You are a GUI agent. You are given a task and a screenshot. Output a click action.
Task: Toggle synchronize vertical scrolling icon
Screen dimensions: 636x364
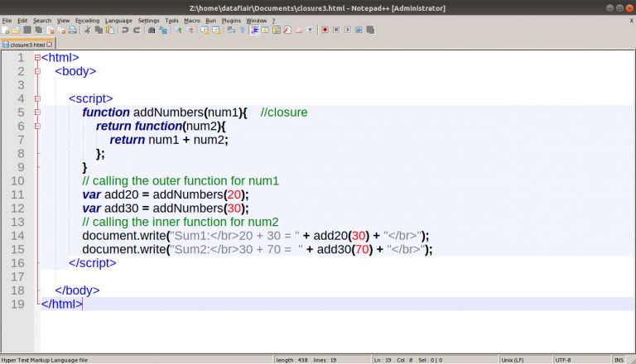(x=205, y=30)
